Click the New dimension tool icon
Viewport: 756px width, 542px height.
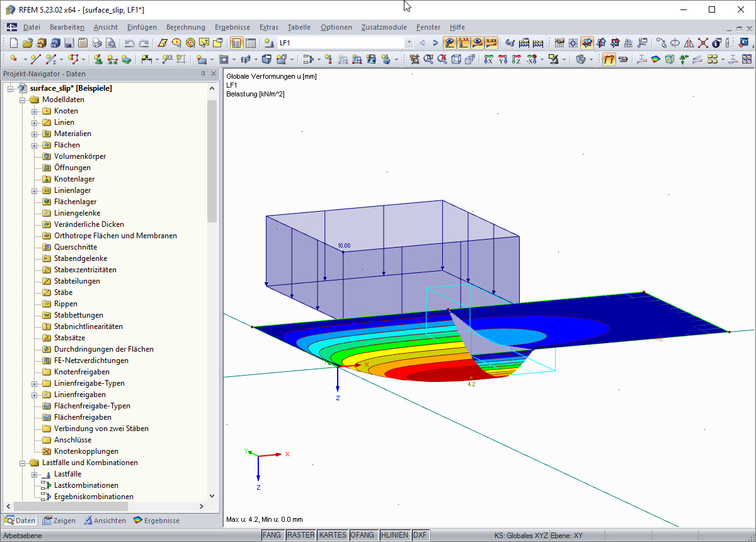click(146, 59)
